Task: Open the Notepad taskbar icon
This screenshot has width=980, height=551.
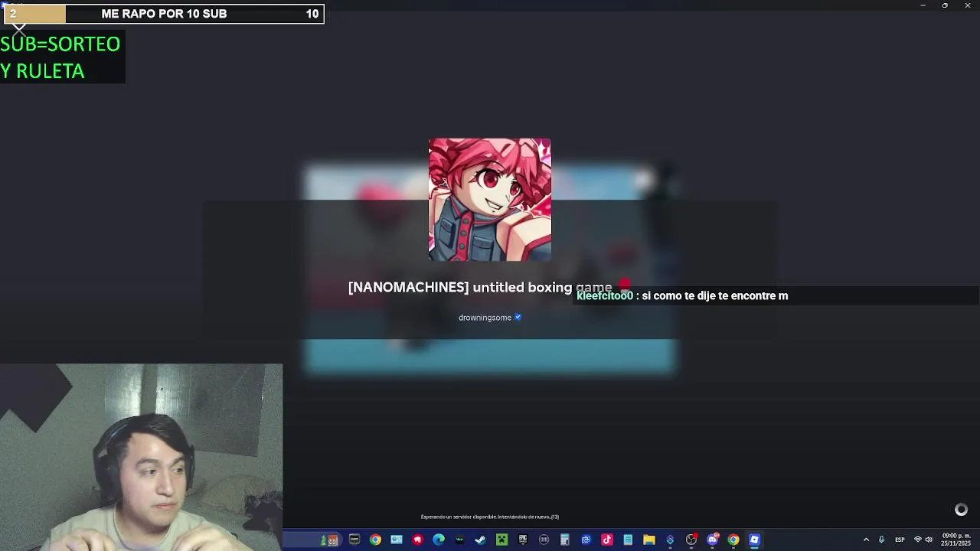Action: 628,540
